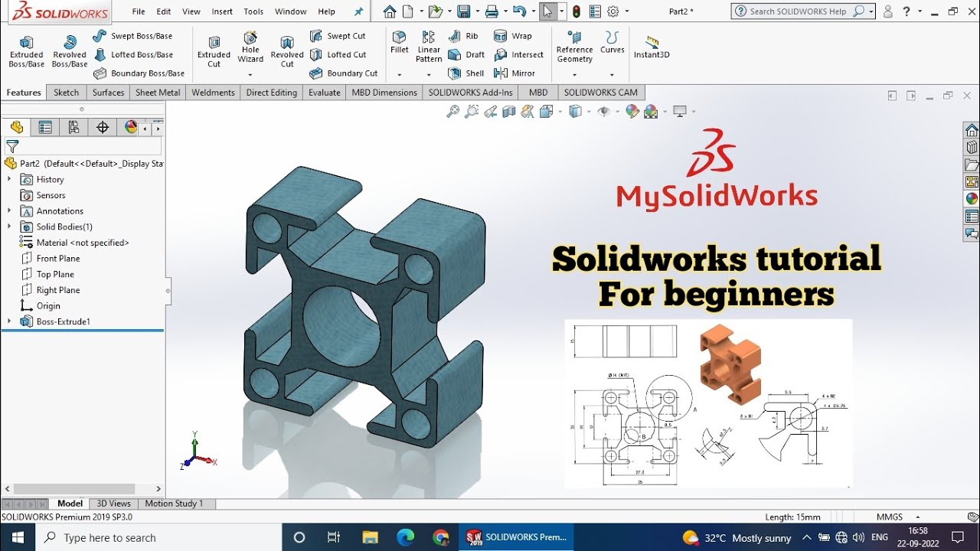
Task: Open the PropertyManager tab
Action: (45, 127)
